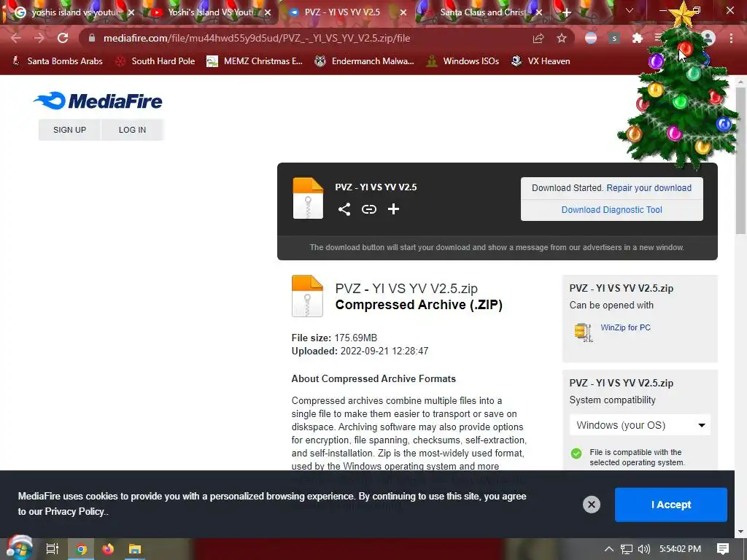Open South Hard Pole bookmark
This screenshot has height=560, width=747.
pos(155,61)
